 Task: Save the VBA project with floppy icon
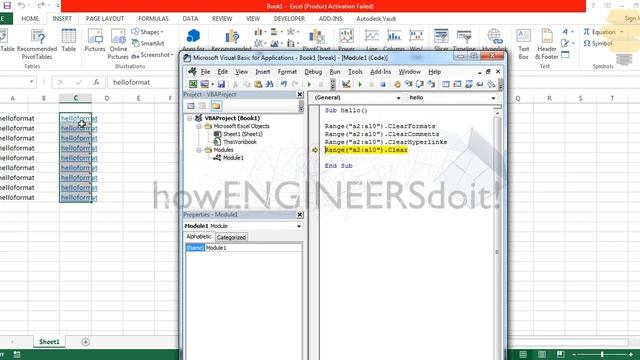coord(221,84)
